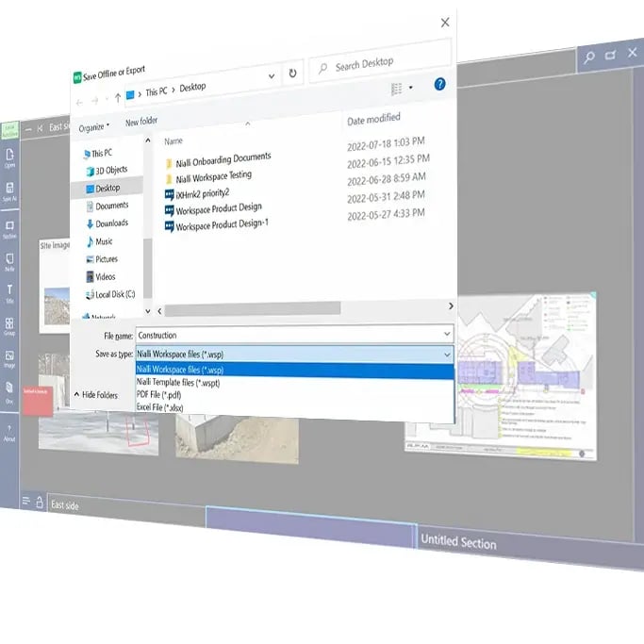Open Music in navigation tree
Image resolution: width=644 pixels, height=644 pixels.
99,241
